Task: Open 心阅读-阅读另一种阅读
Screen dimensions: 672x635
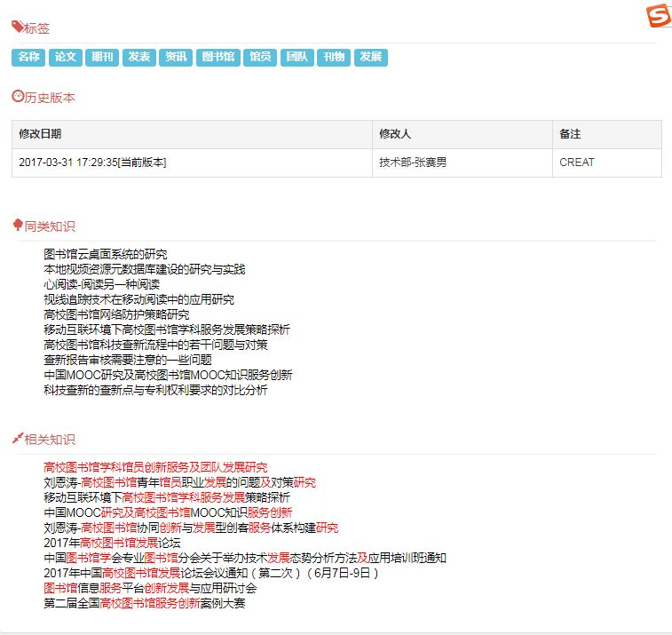Action: coord(101,284)
